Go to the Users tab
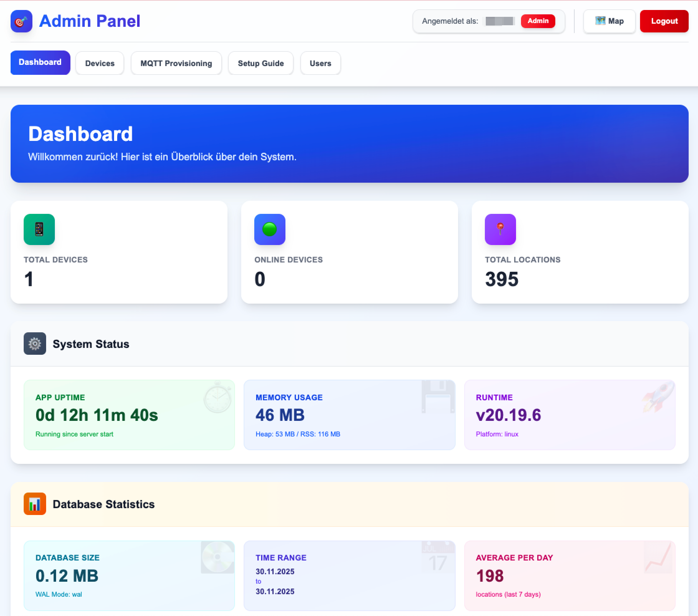 [x=320, y=63]
